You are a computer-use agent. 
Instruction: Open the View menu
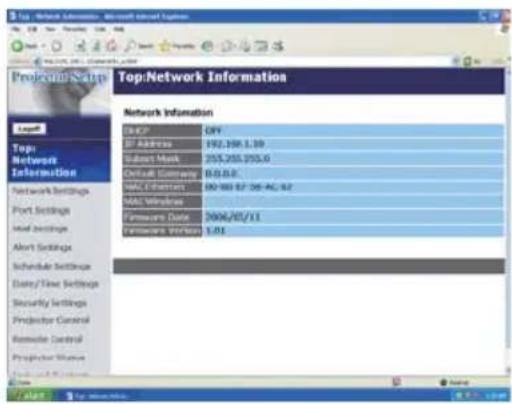pos(50,29)
